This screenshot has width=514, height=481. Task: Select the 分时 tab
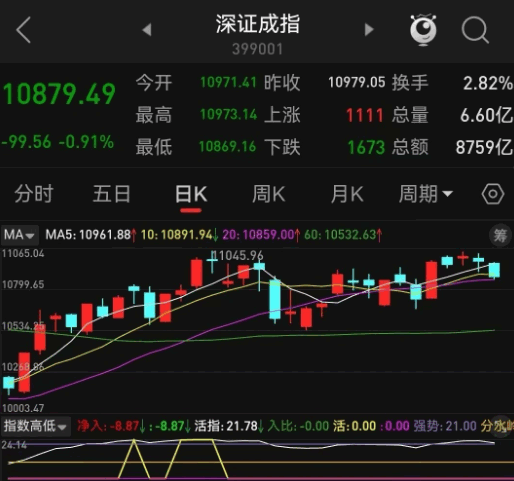pos(34,194)
